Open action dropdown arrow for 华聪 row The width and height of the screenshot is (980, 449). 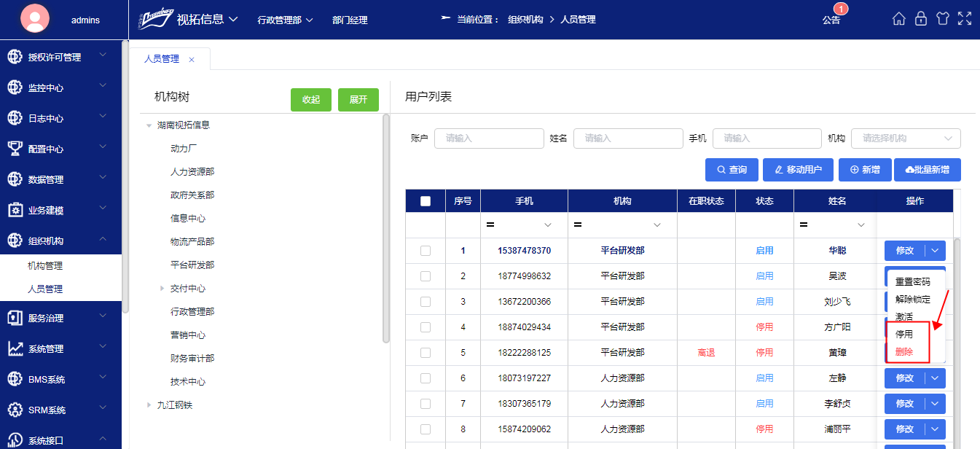(935, 251)
